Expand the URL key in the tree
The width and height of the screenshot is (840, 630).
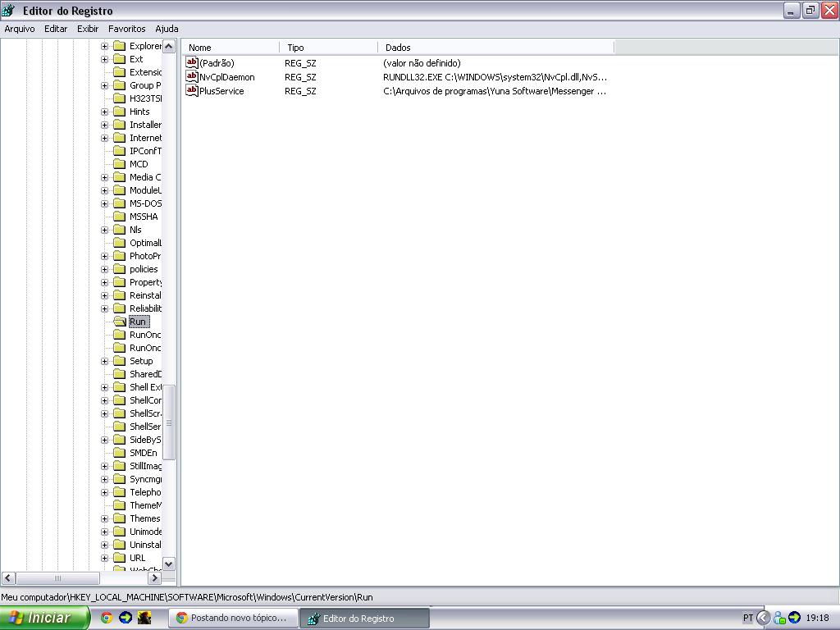point(105,558)
